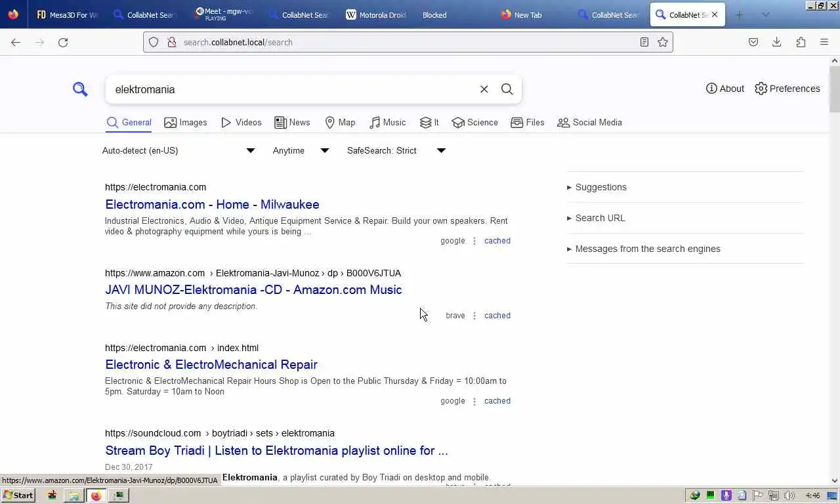Click the Firefox icon in the taskbar
Viewport: 840px width, 504px height.
pyautogui.click(x=96, y=495)
